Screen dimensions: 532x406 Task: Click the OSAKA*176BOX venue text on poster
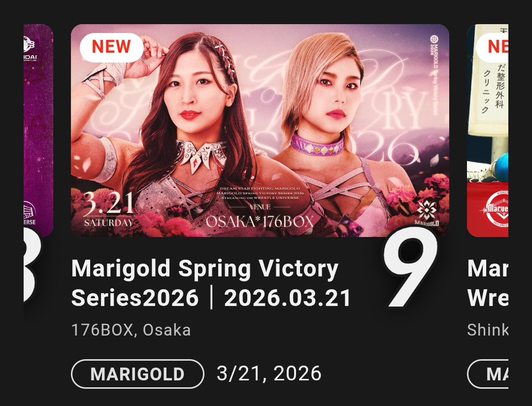click(x=260, y=222)
